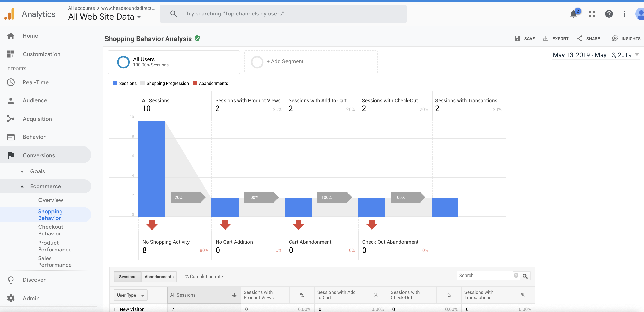Sort by All Sessions column arrow

(x=234, y=295)
